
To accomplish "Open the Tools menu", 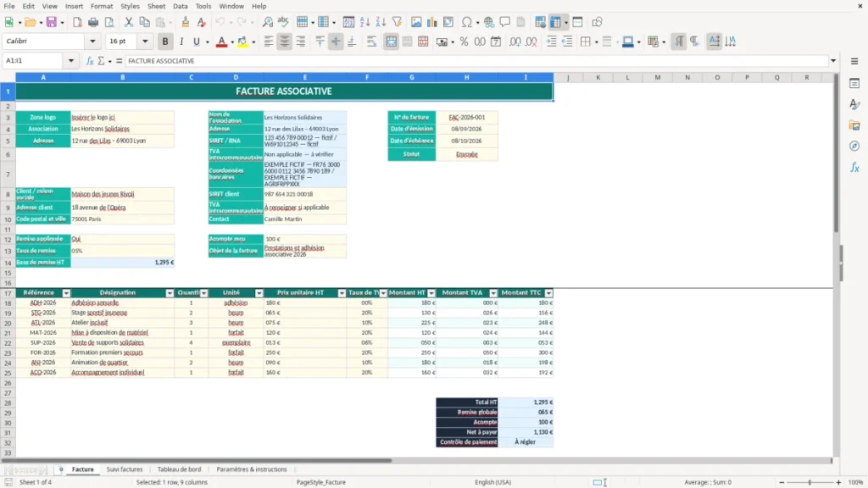I will click(x=203, y=6).
